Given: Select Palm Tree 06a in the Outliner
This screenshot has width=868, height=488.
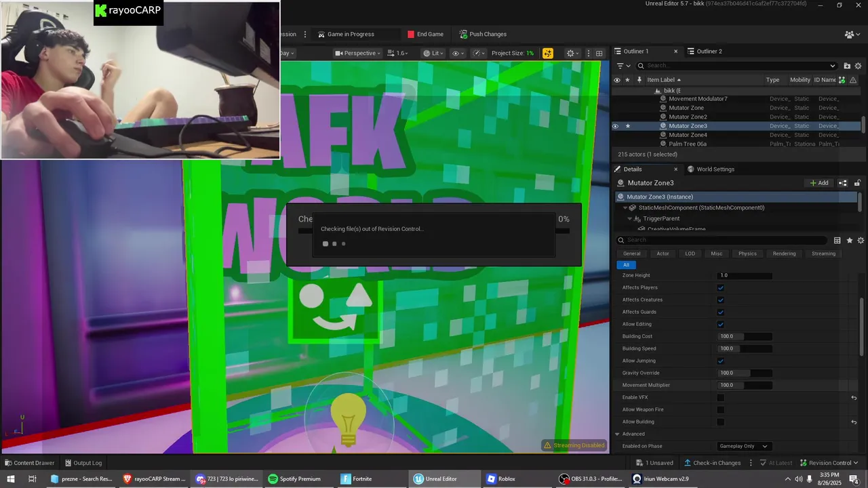Looking at the screenshot, I should (687, 144).
